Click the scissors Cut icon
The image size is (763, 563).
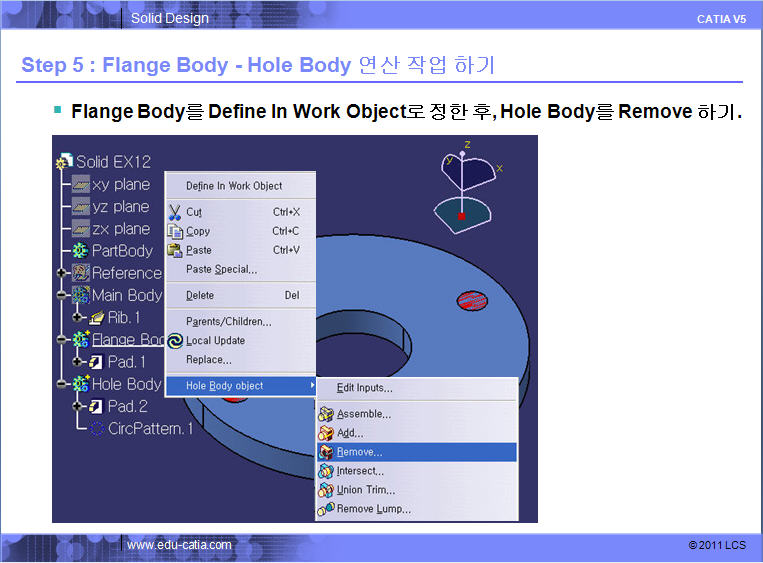(x=175, y=212)
